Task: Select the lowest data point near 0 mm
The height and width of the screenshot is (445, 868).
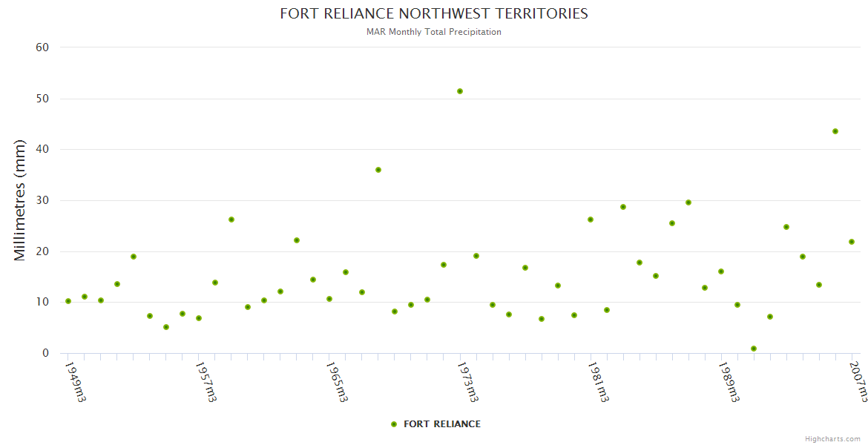Action: [x=754, y=349]
